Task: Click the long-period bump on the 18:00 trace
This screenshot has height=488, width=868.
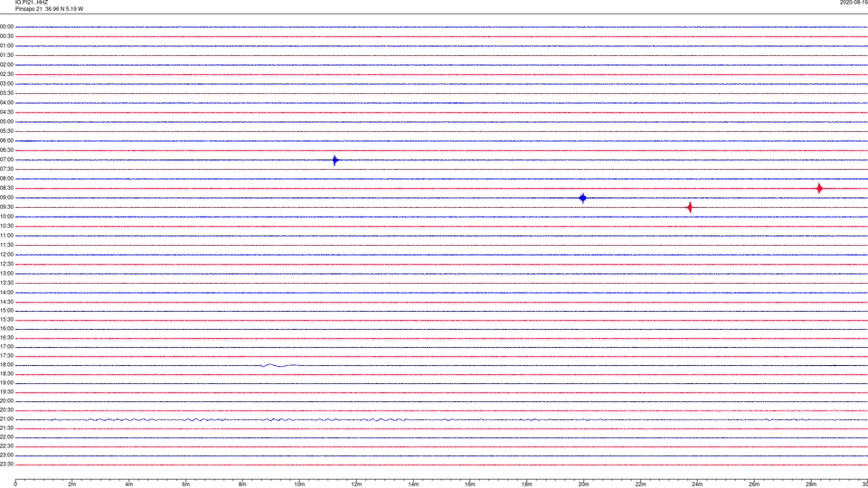Action: pyautogui.click(x=278, y=365)
